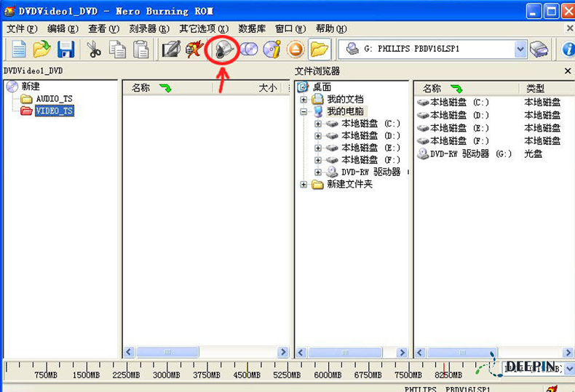Expand the Local Disk (C:) tree node
This screenshot has height=392, width=575.
[318, 124]
